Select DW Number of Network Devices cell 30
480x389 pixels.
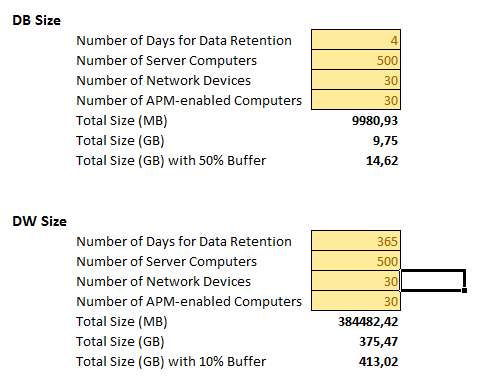(x=356, y=281)
